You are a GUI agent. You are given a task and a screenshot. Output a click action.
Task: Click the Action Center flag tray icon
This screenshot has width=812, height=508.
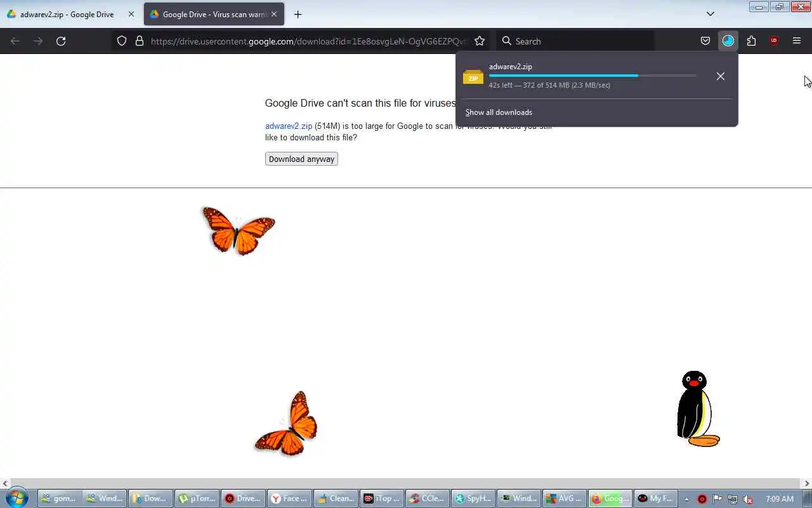click(717, 499)
